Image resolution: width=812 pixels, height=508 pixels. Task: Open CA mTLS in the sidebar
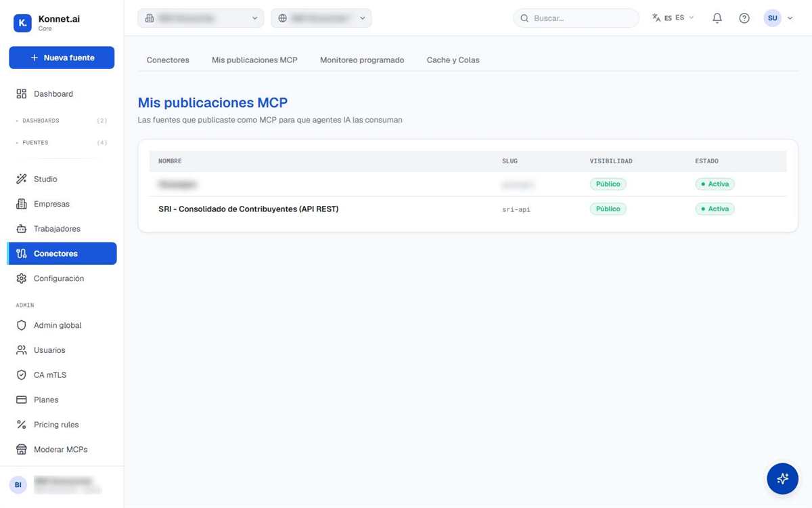[x=62, y=375]
